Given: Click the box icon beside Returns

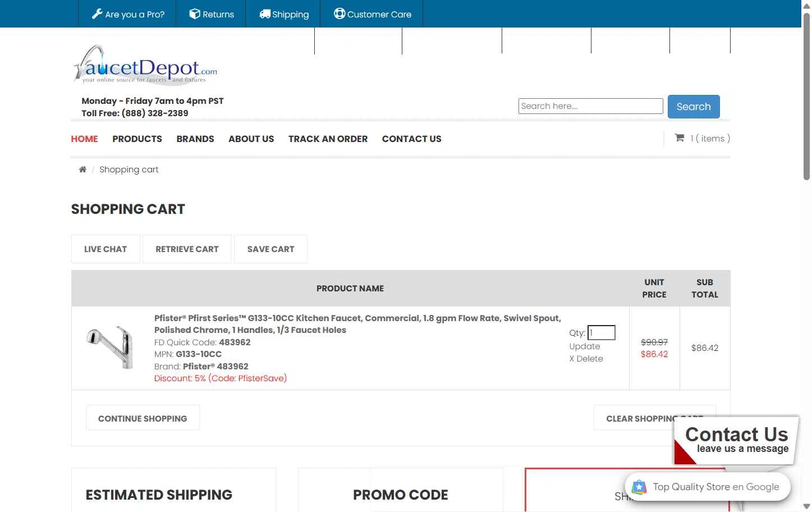Looking at the screenshot, I should pos(195,14).
